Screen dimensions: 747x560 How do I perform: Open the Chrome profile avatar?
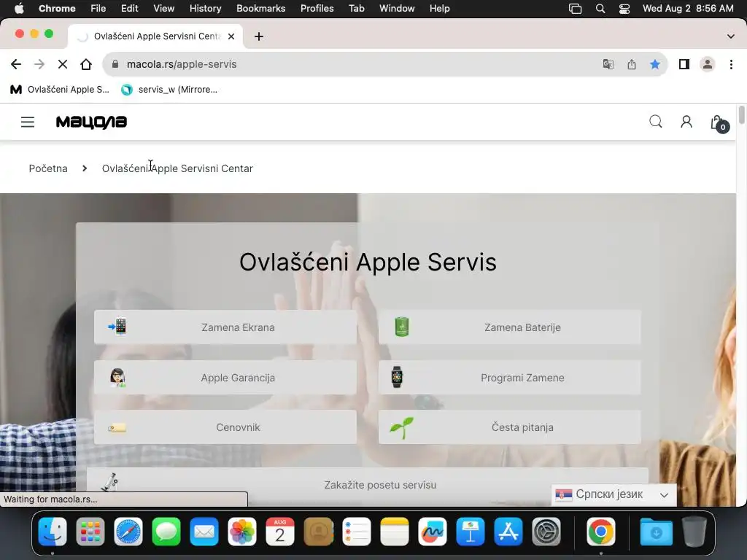coord(708,64)
